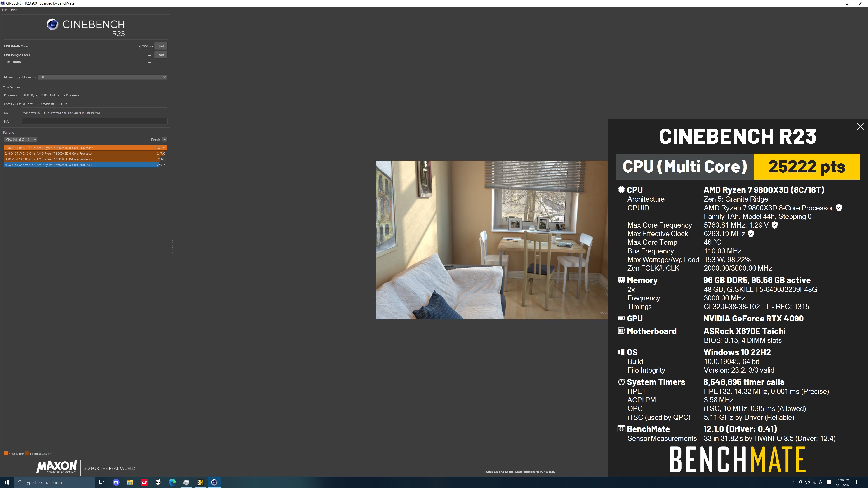Click the panel splitter handle dots
868x488 pixels.
tap(172, 245)
